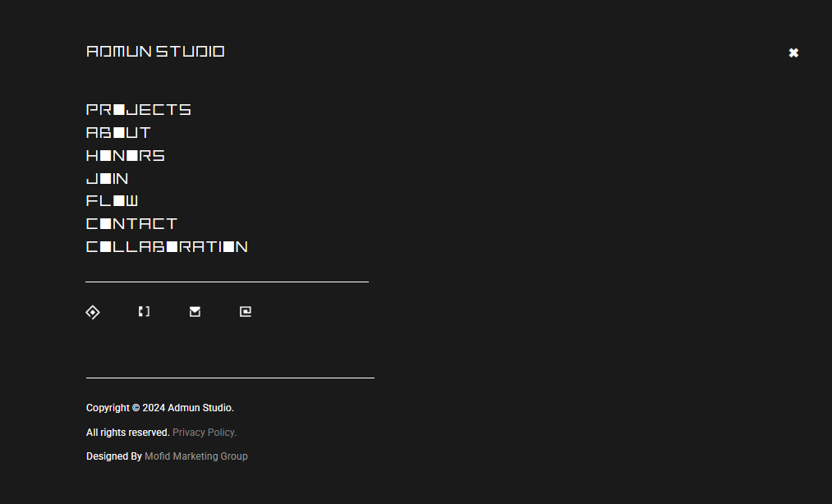
Task: Open the Projects menu item
Action: (x=139, y=109)
